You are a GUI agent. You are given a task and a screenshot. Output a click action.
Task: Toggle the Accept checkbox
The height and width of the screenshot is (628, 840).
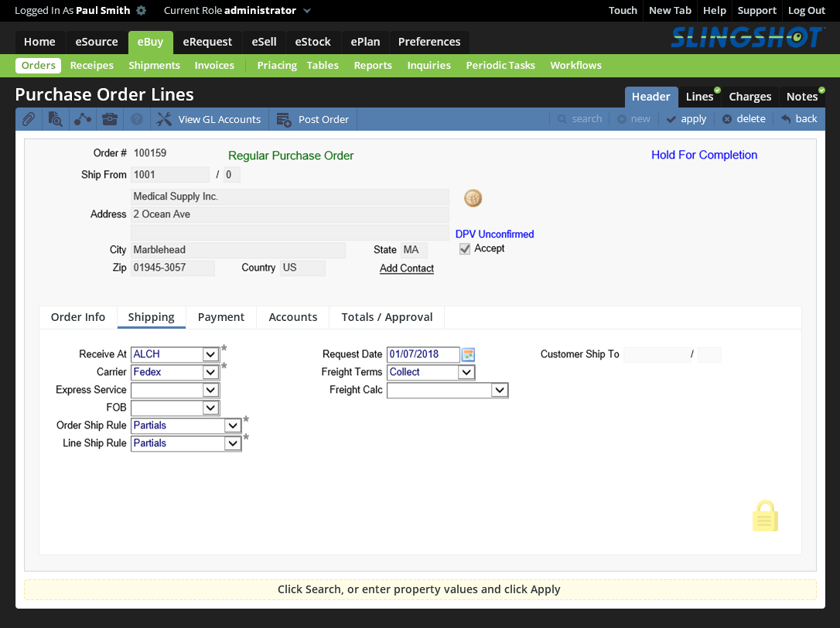[x=465, y=249]
